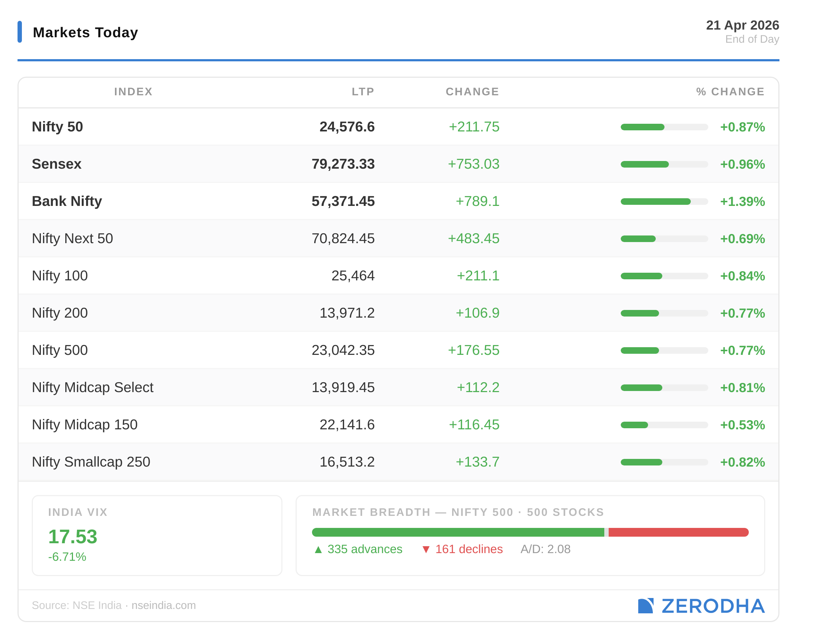Open the nseindia.com source link
The width and height of the screenshot is (832, 644).
(163, 606)
